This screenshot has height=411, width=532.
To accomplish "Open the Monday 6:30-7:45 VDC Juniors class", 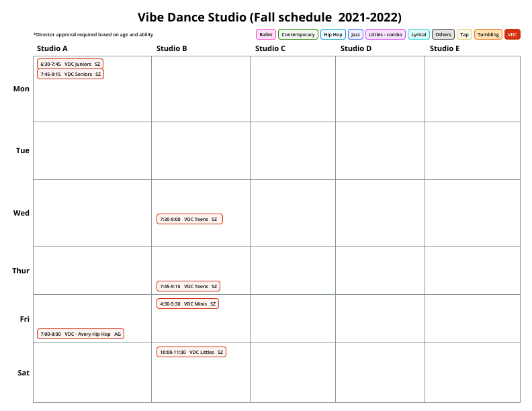I will coord(70,64).
